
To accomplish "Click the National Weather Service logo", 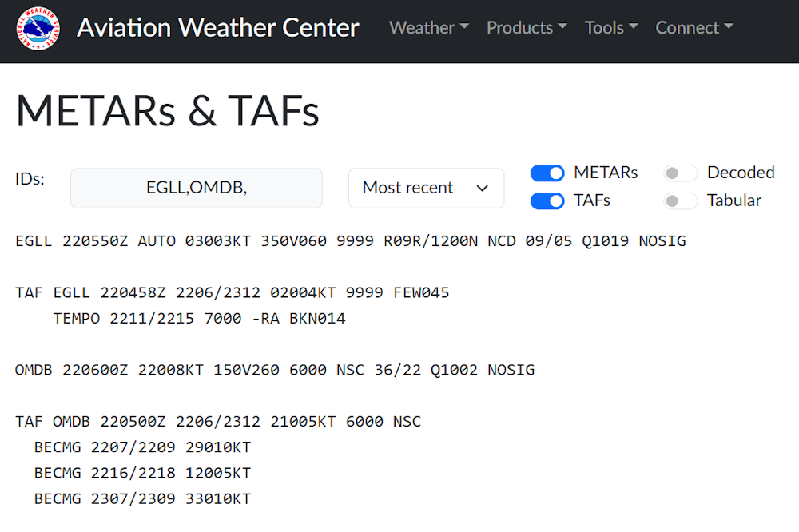I will pyautogui.click(x=38, y=29).
